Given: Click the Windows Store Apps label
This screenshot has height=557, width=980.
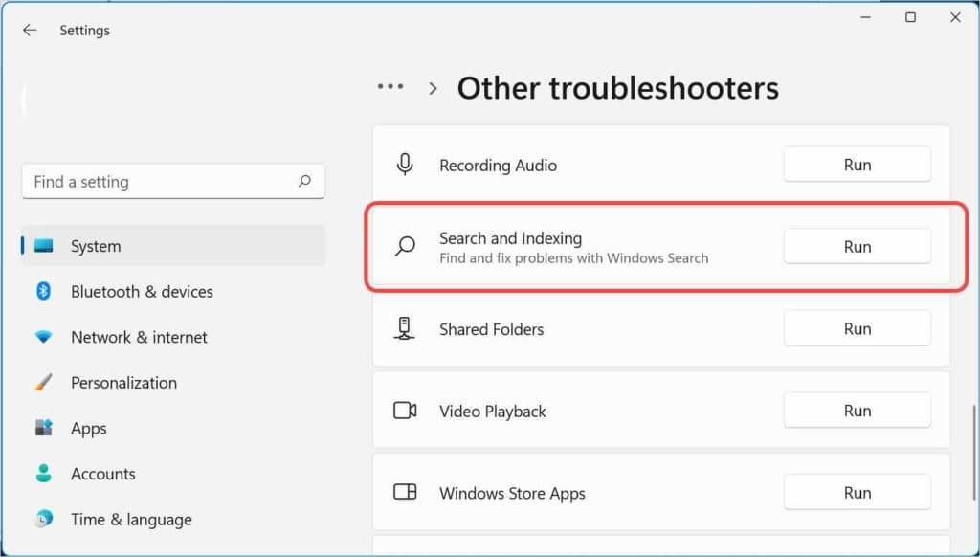Looking at the screenshot, I should (513, 493).
